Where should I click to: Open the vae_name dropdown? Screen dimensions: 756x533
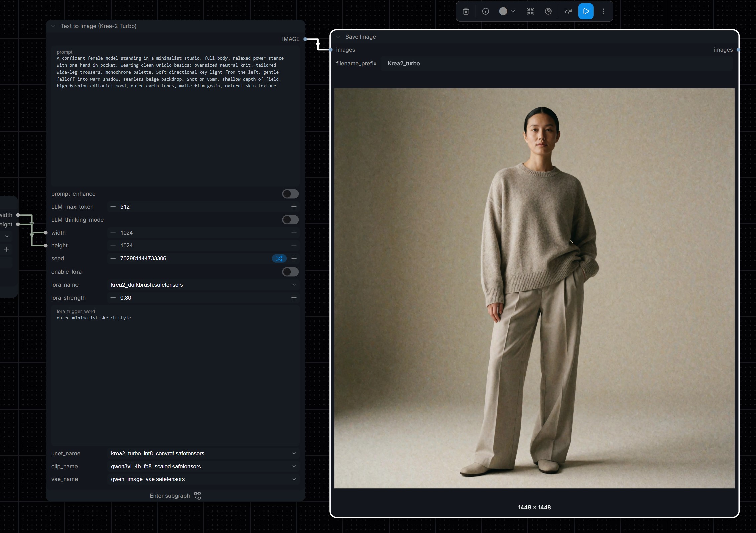pyautogui.click(x=203, y=479)
